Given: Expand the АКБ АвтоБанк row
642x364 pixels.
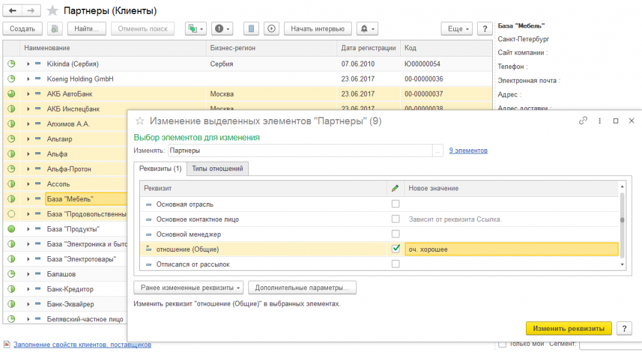Looking at the screenshot, I should tap(28, 94).
